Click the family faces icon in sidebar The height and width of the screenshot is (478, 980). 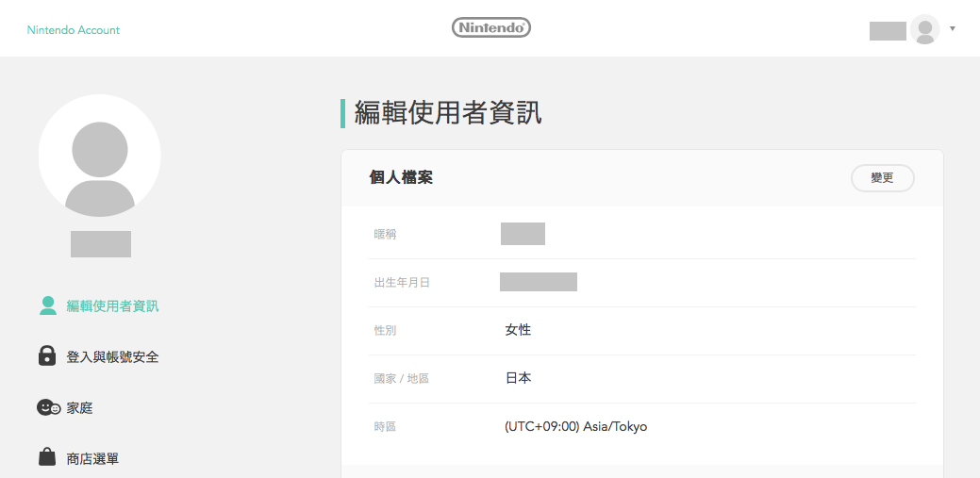coord(48,407)
